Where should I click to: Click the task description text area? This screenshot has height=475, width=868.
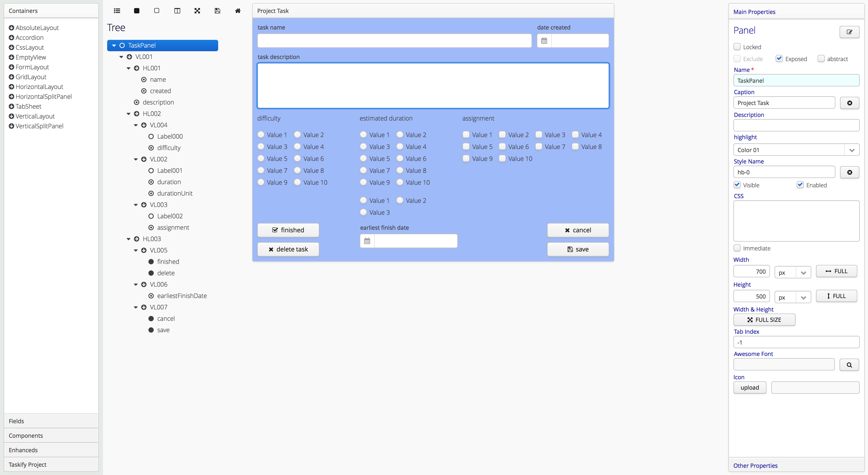433,86
